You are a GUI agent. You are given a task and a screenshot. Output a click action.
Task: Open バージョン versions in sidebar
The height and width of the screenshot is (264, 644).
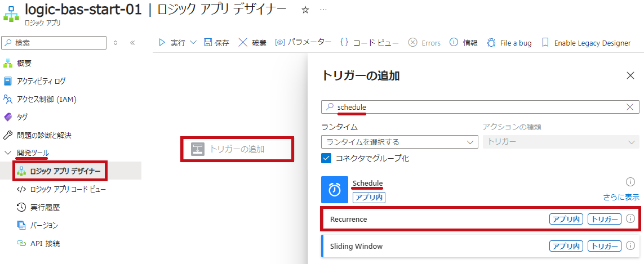[43, 225]
